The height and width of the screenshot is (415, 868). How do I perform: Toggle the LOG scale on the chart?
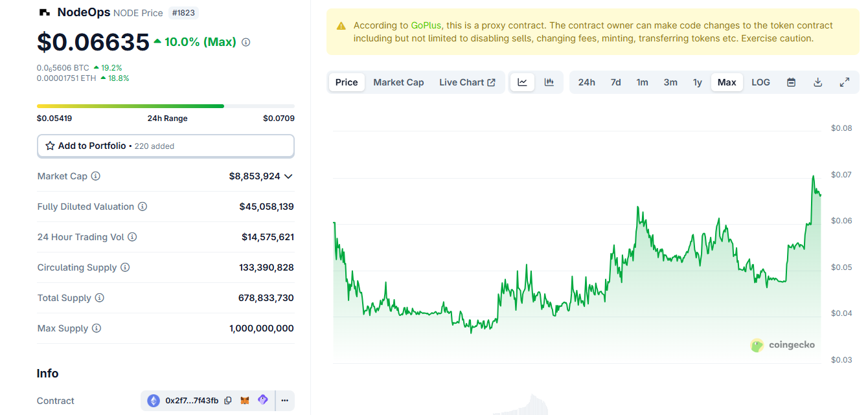[760, 82]
